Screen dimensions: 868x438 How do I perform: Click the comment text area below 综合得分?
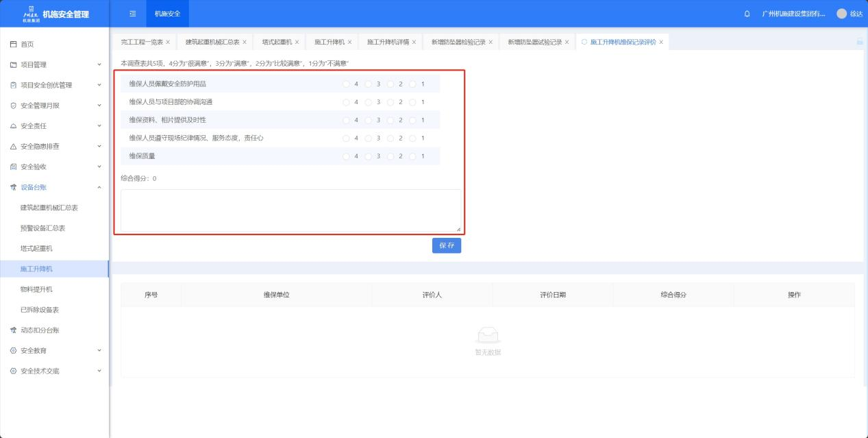pos(290,211)
